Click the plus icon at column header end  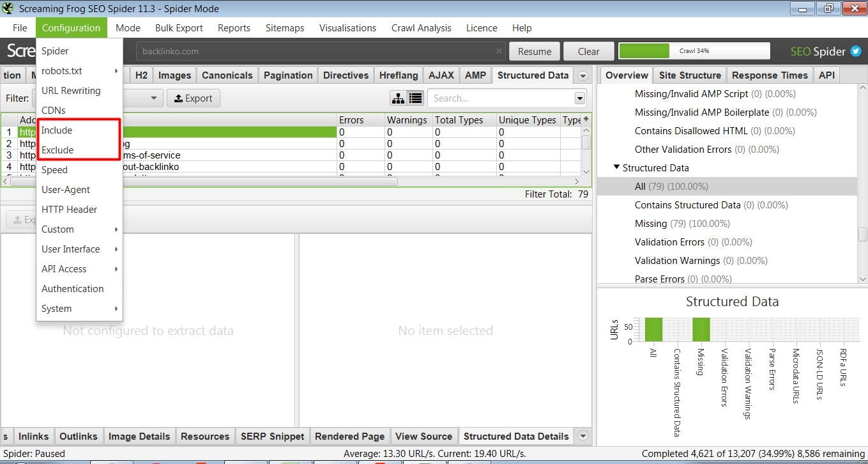pyautogui.click(x=586, y=119)
